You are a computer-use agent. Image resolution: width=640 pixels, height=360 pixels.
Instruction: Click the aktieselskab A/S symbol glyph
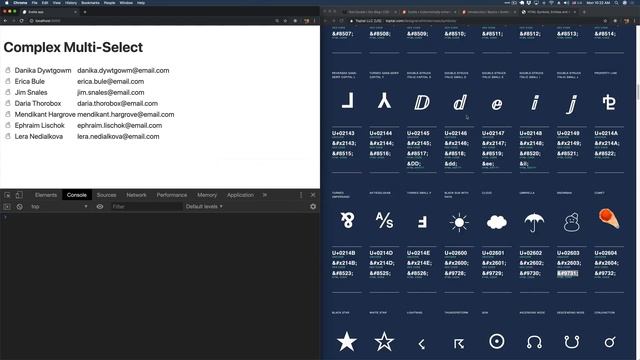click(x=384, y=220)
